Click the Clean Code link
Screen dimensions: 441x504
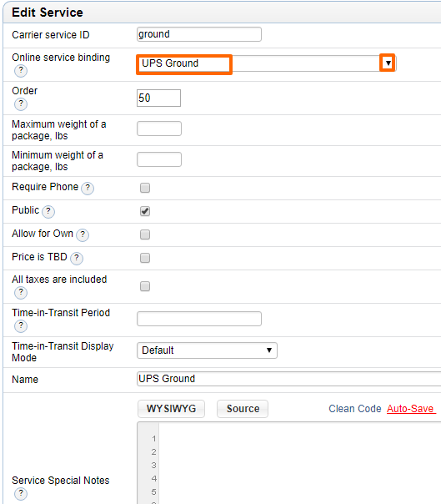[355, 409]
